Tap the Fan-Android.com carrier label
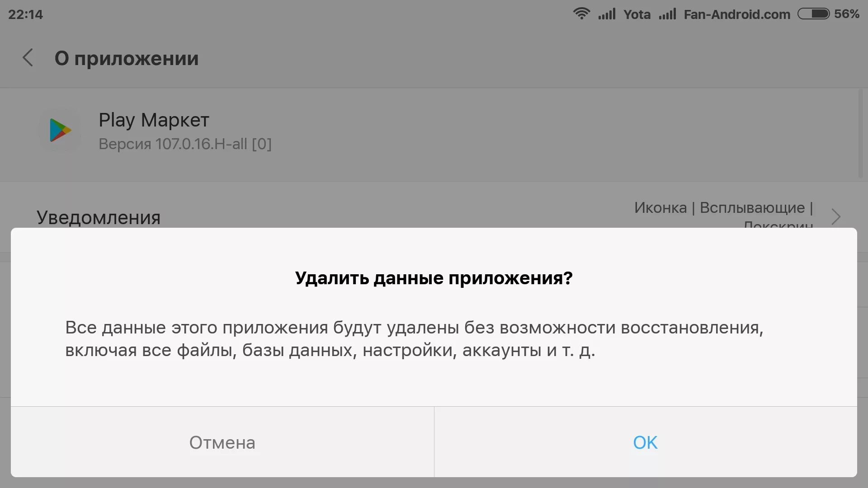Screen dimensions: 868x488 click(737, 14)
